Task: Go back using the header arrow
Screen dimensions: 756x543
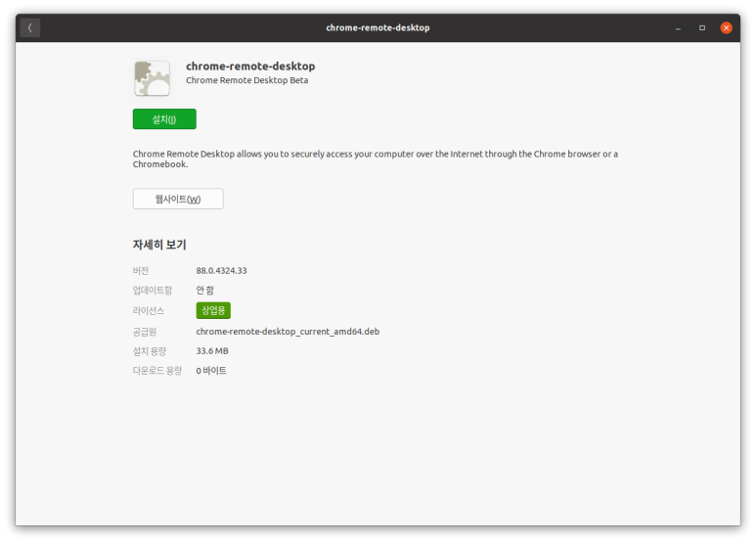Action: [x=30, y=27]
